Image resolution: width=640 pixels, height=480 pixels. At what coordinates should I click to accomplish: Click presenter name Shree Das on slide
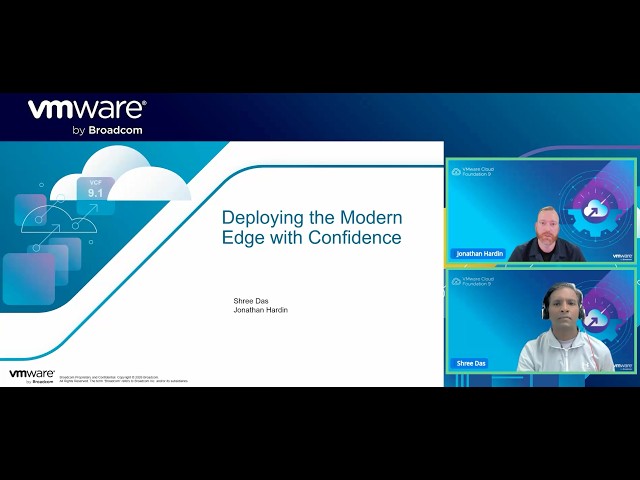coord(251,301)
